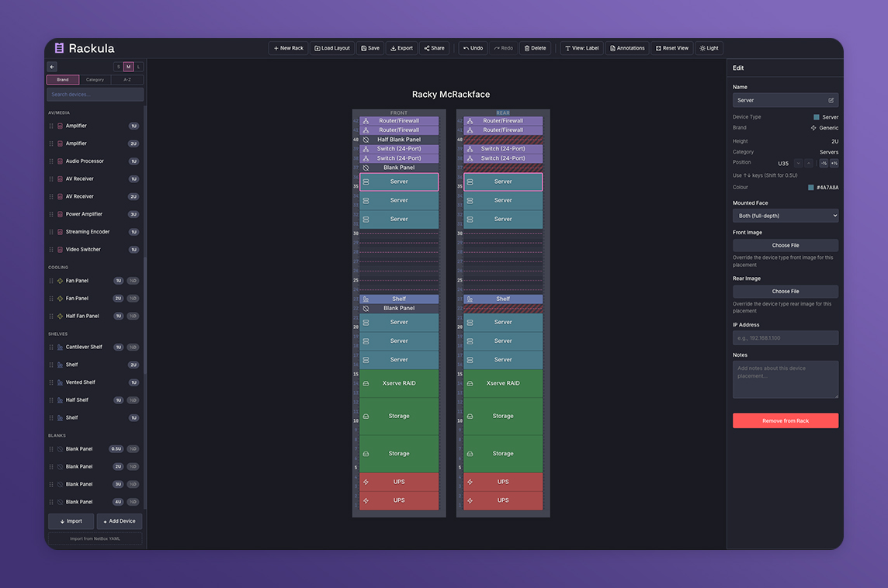Switch to the Category tab
The width and height of the screenshot is (888, 588).
tap(95, 80)
